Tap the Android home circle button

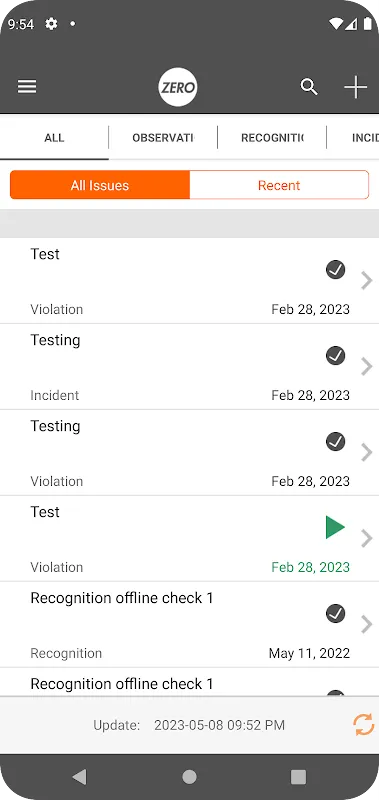point(189,777)
